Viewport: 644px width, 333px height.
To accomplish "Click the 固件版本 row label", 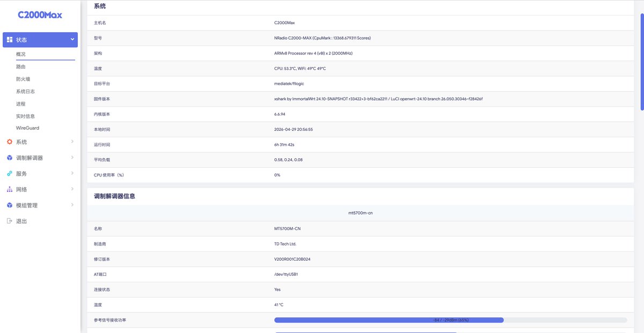I will point(102,99).
